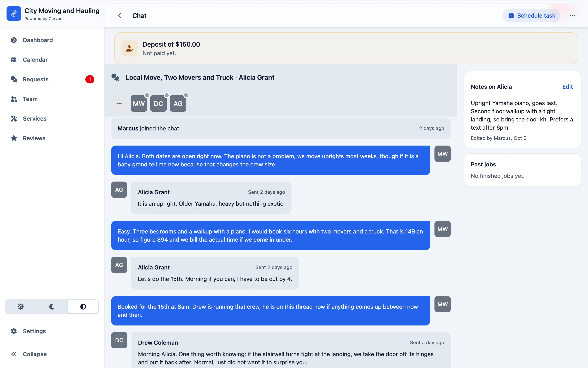Click Drew Coleman's DC message avatar

(119, 340)
